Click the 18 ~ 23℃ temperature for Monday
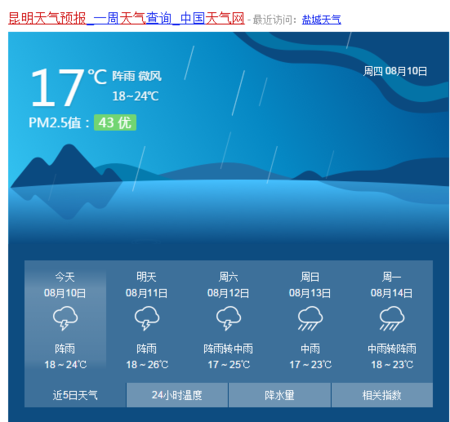The width and height of the screenshot is (450, 422). coord(392,365)
